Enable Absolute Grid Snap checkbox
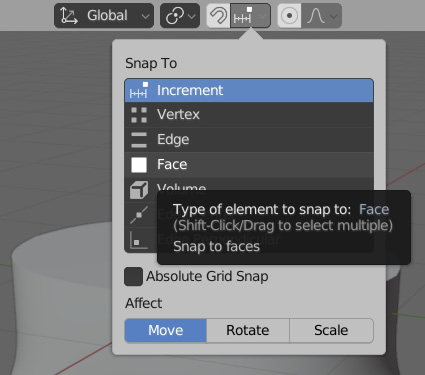The image size is (425, 375). [x=133, y=276]
